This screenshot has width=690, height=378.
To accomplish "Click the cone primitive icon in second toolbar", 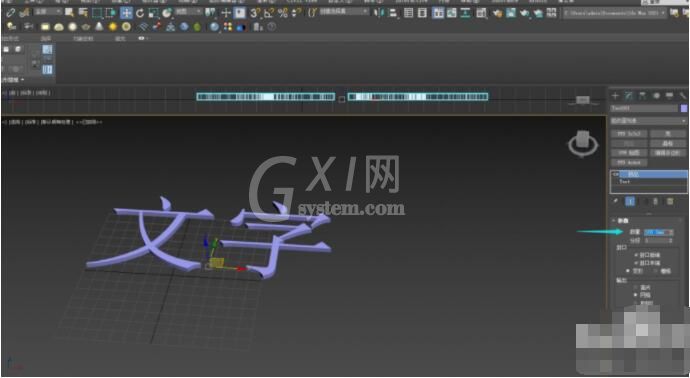I will click(x=99, y=27).
